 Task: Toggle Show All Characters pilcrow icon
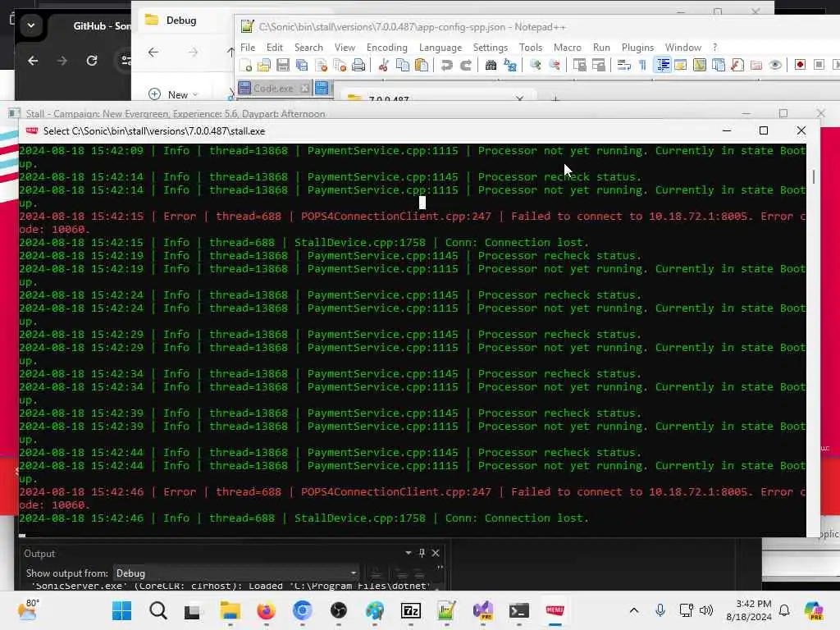643,66
